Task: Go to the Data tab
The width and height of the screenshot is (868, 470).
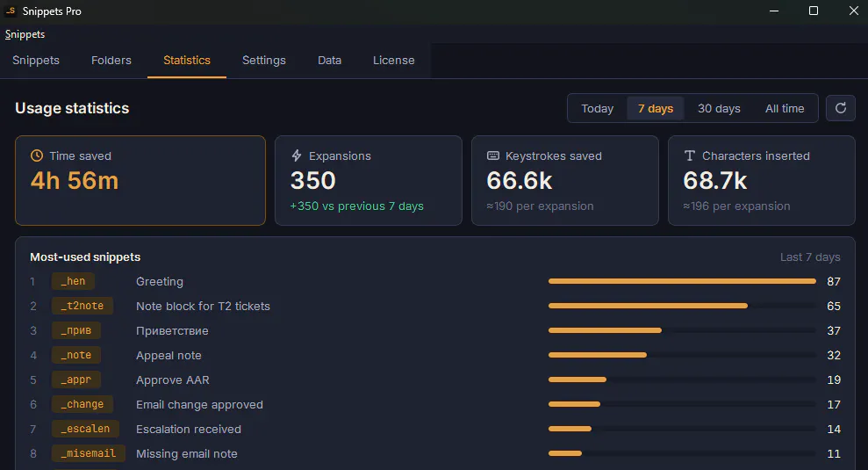Action: [329, 61]
